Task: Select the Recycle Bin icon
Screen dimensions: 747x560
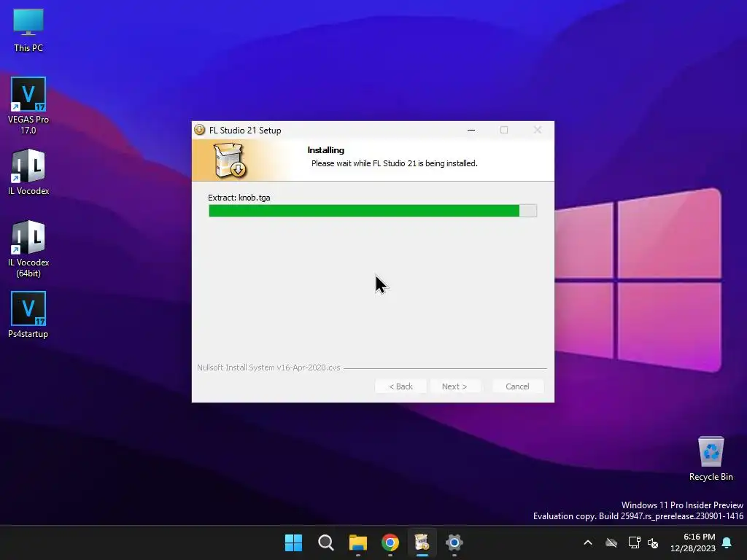Action: point(711,459)
